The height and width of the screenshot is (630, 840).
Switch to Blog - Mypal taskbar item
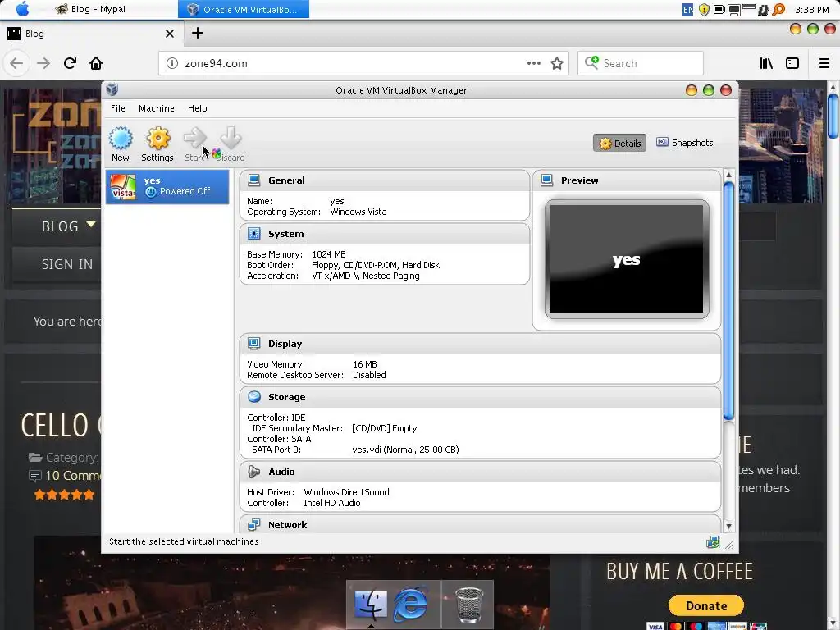coord(90,9)
